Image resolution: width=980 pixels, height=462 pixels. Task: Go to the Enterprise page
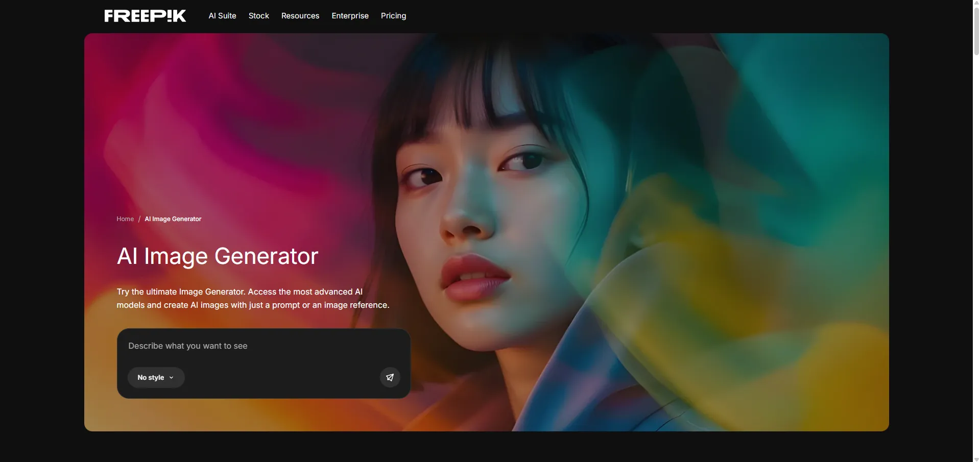click(350, 16)
